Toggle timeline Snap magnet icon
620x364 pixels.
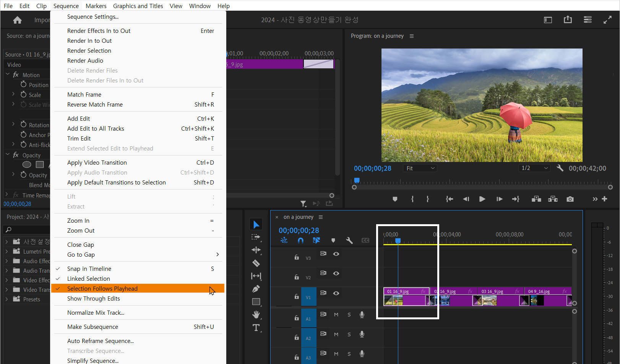300,240
